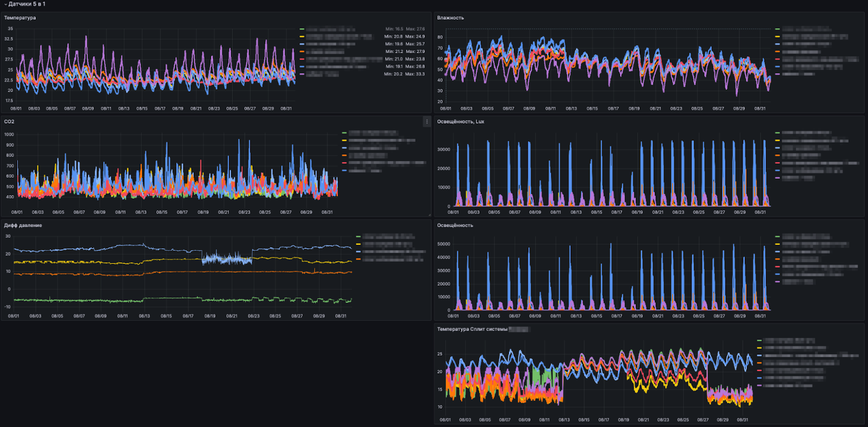Click the Датчики 5 в 1 row title
This screenshot has width=868, height=427.
(27, 4)
